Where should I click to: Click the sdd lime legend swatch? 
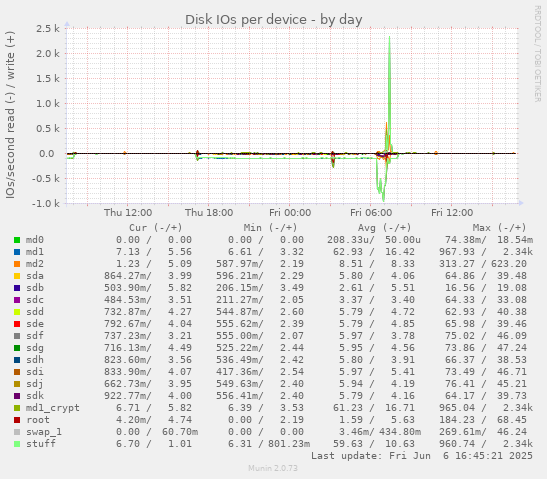click(x=17, y=312)
